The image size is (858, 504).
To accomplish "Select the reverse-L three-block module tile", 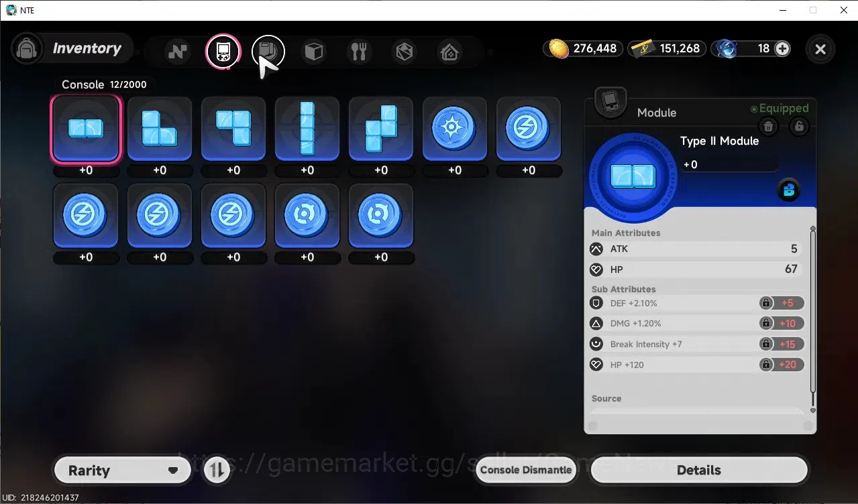I will [x=233, y=129].
